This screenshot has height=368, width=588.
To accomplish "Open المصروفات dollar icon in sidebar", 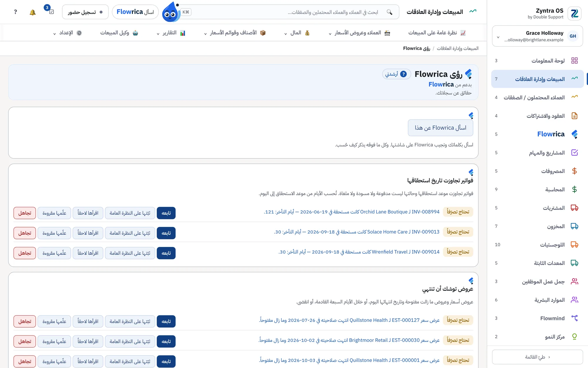I will click(x=574, y=171).
